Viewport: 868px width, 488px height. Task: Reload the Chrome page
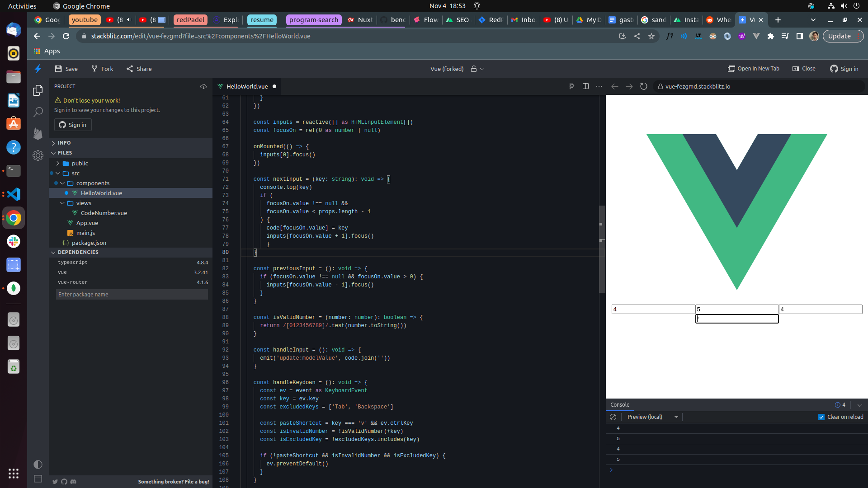(x=66, y=36)
